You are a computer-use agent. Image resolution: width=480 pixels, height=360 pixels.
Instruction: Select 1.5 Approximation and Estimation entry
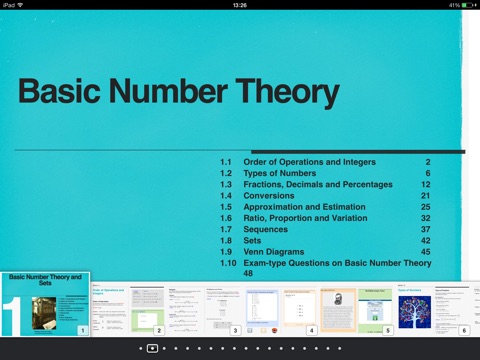(x=325, y=207)
